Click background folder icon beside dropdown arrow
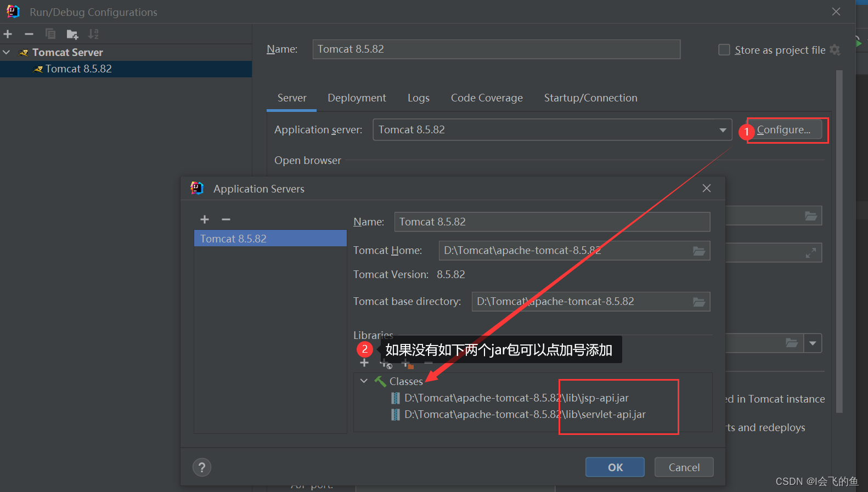This screenshot has width=868, height=492. point(792,343)
